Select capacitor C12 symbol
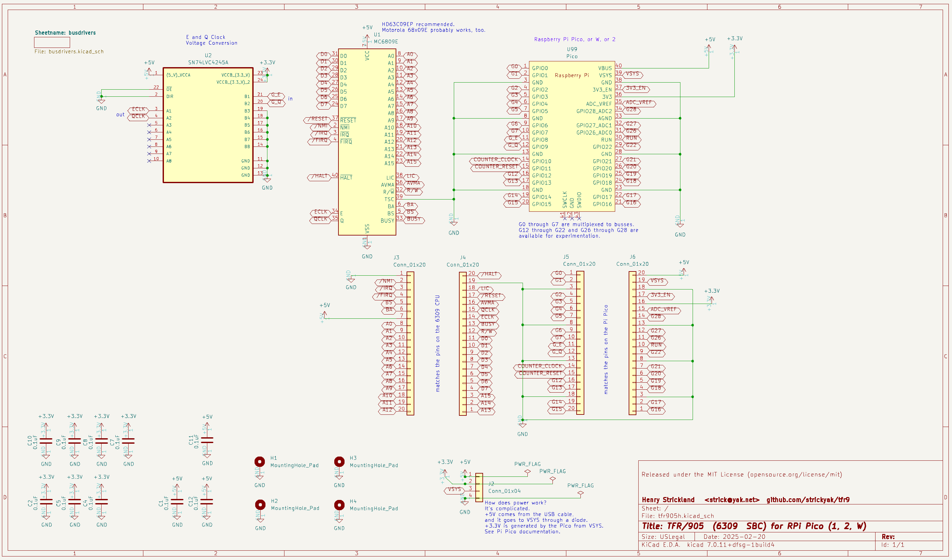The height and width of the screenshot is (560, 952). [207, 502]
